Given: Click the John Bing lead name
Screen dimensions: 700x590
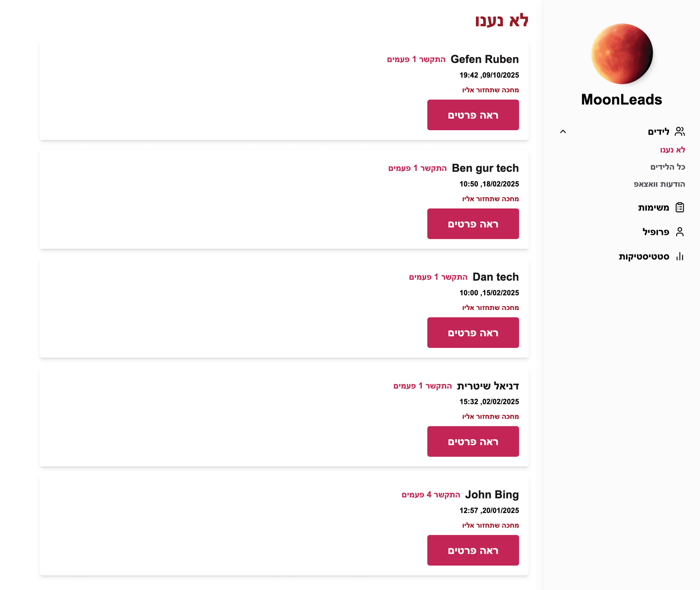Looking at the screenshot, I should (492, 495).
